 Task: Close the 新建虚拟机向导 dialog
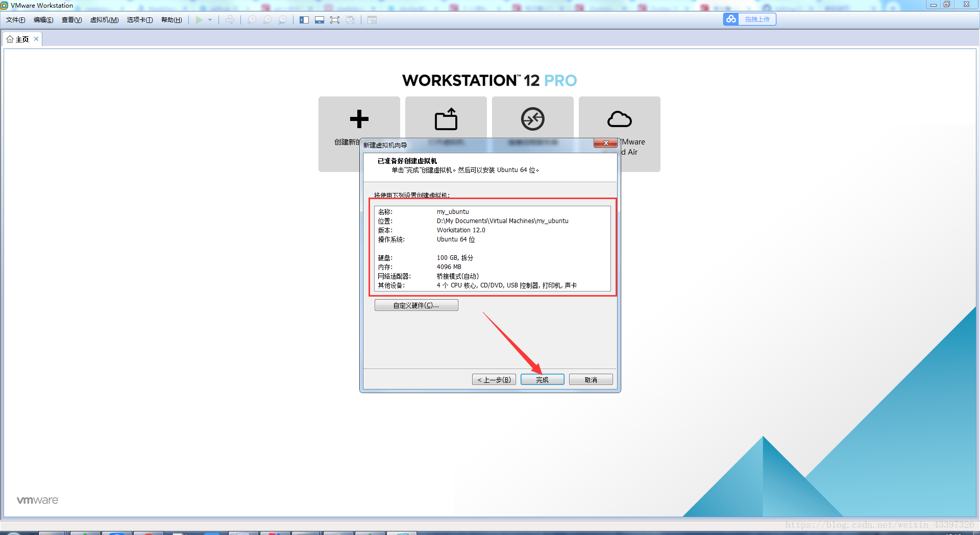click(605, 143)
